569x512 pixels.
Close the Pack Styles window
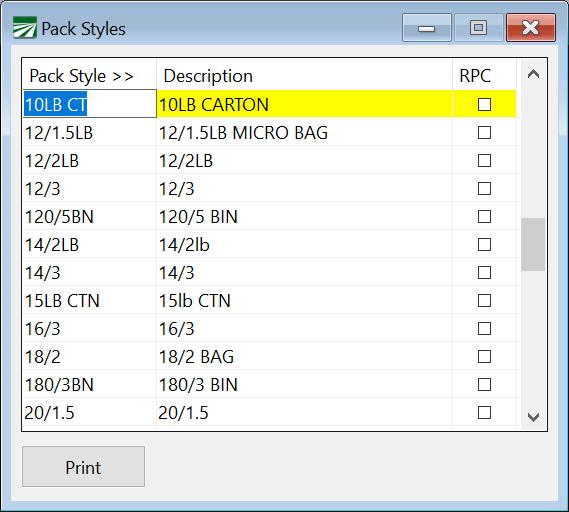pyautogui.click(x=531, y=28)
